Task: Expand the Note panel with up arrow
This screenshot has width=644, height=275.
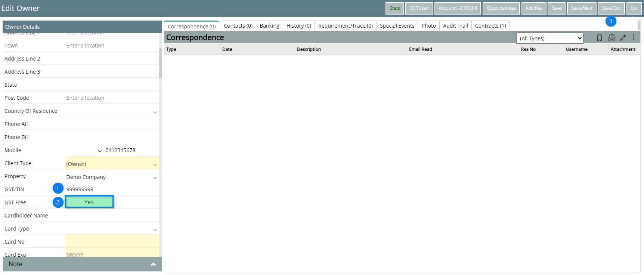Action: pyautogui.click(x=153, y=264)
